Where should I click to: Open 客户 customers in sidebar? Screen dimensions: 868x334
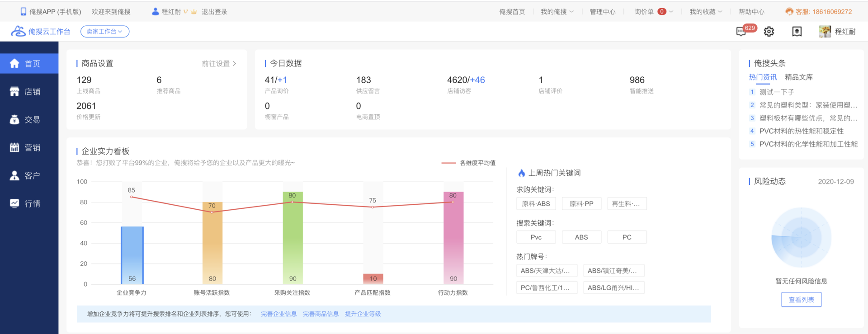coord(29,176)
